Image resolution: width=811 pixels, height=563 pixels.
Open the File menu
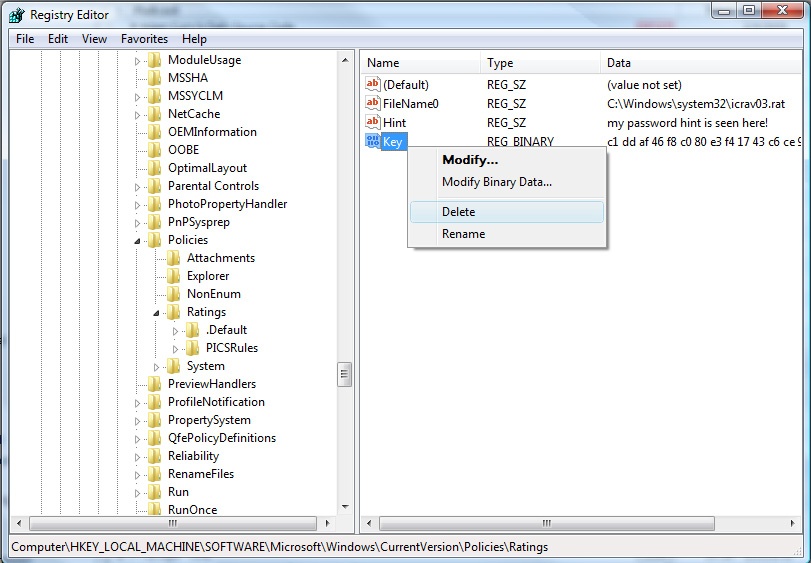point(25,39)
